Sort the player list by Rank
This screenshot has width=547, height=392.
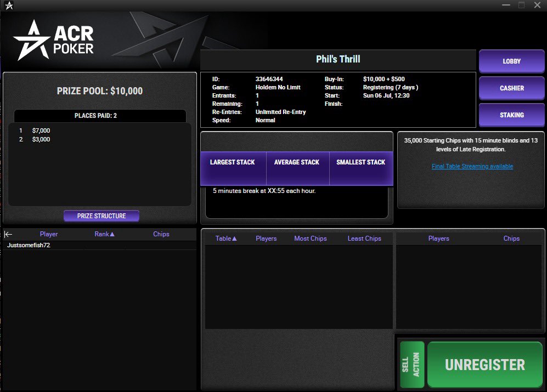pyautogui.click(x=104, y=234)
